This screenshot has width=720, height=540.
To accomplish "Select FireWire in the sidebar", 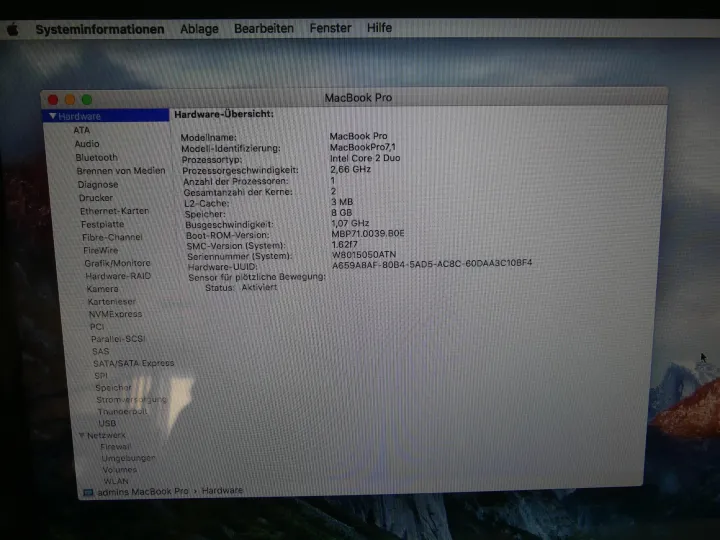I will point(101,250).
